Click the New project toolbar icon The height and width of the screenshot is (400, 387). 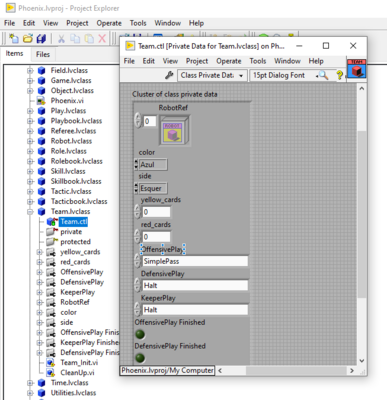click(x=14, y=38)
